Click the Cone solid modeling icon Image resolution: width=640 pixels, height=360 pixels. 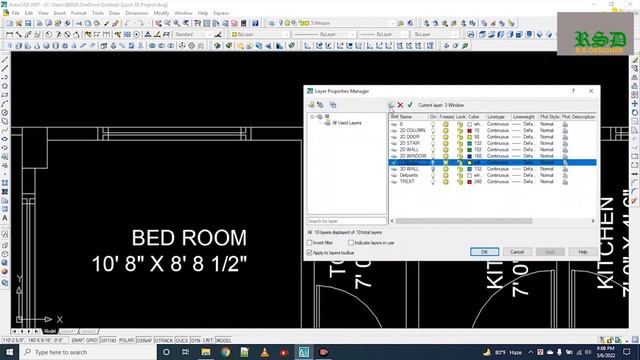tap(37, 46)
